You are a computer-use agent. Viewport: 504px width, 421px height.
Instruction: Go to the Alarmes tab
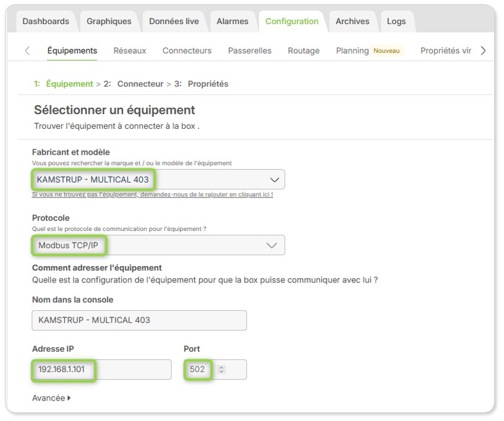click(233, 21)
